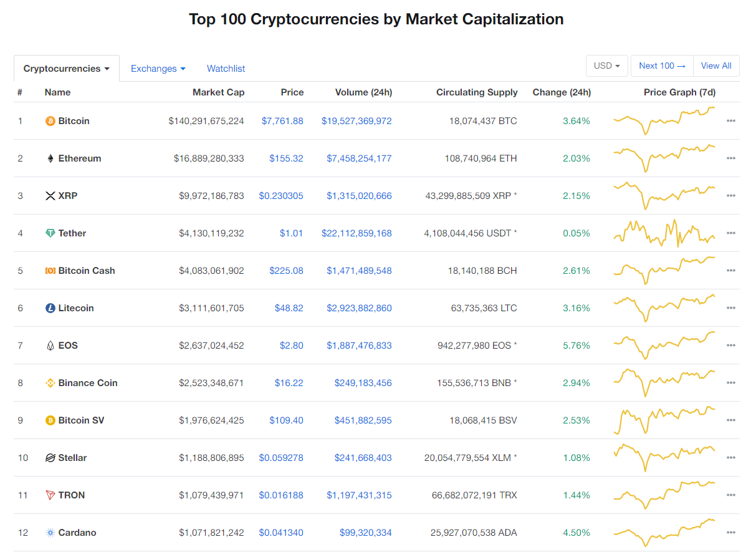
Task: Open the more options menu for XRP
Action: pos(731,196)
